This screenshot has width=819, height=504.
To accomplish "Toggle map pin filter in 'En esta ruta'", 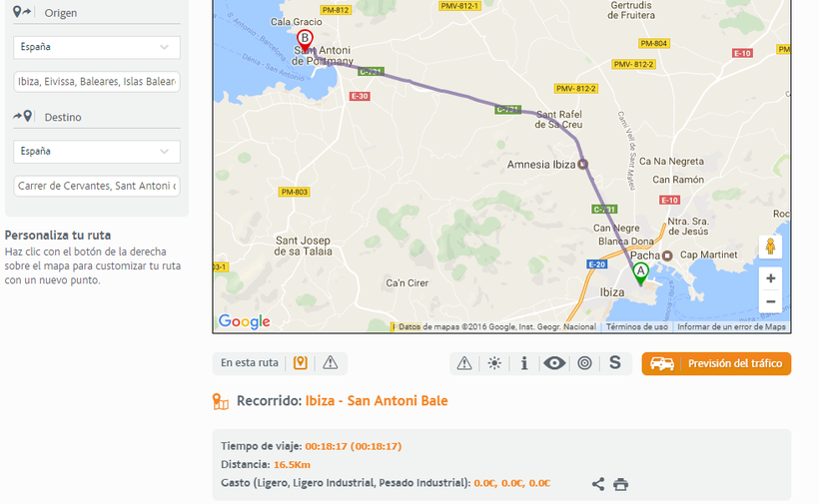I will [301, 362].
